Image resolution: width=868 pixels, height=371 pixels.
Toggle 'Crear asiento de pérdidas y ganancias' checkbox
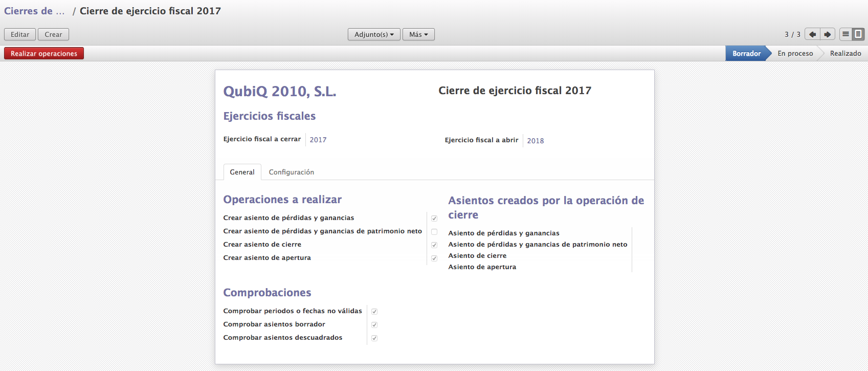click(434, 219)
